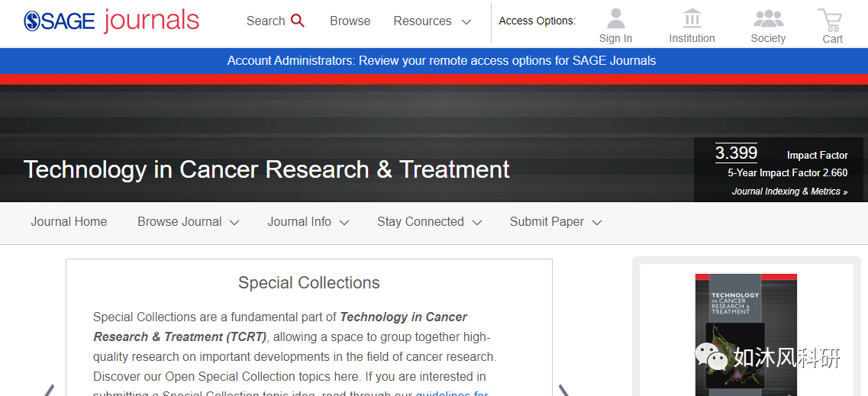Click the Institution building icon
The width and height of the screenshot is (868, 396).
692,18
